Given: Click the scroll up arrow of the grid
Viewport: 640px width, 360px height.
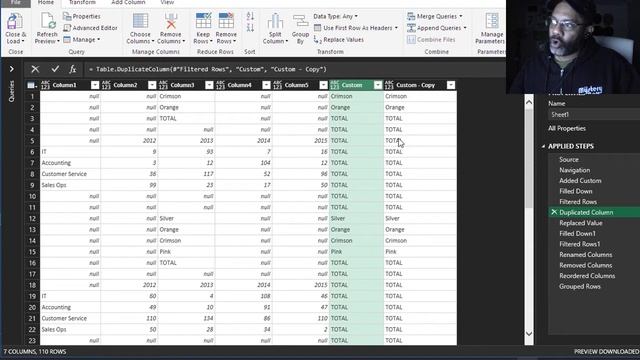Looking at the screenshot, I should click(529, 102).
